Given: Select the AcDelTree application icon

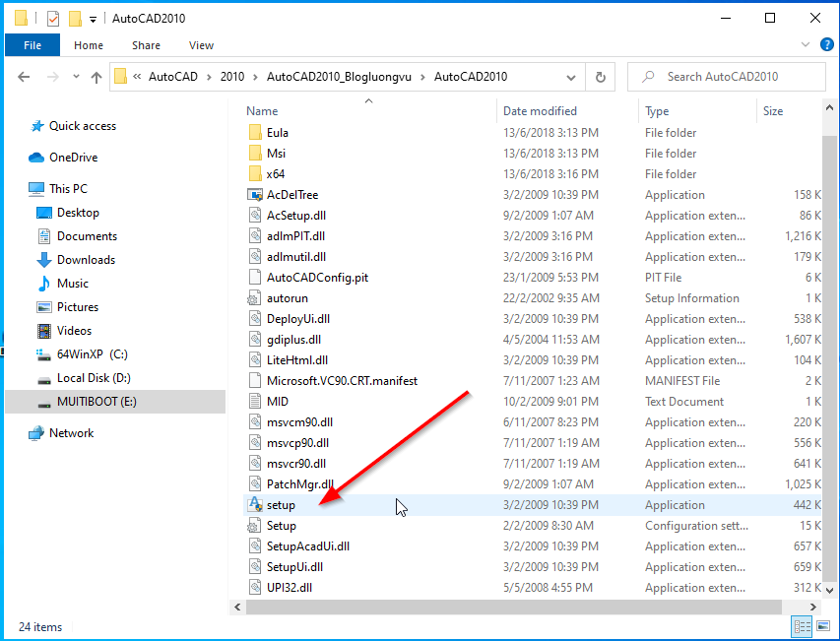Looking at the screenshot, I should click(254, 195).
